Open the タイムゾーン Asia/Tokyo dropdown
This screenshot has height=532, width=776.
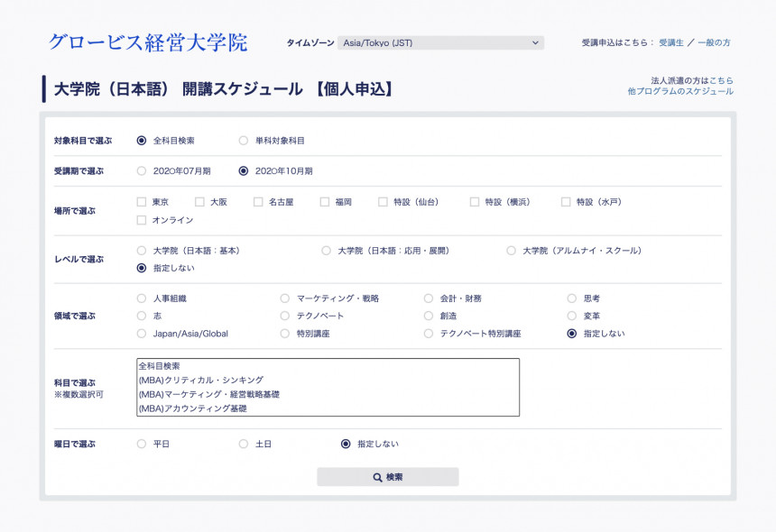(x=440, y=42)
